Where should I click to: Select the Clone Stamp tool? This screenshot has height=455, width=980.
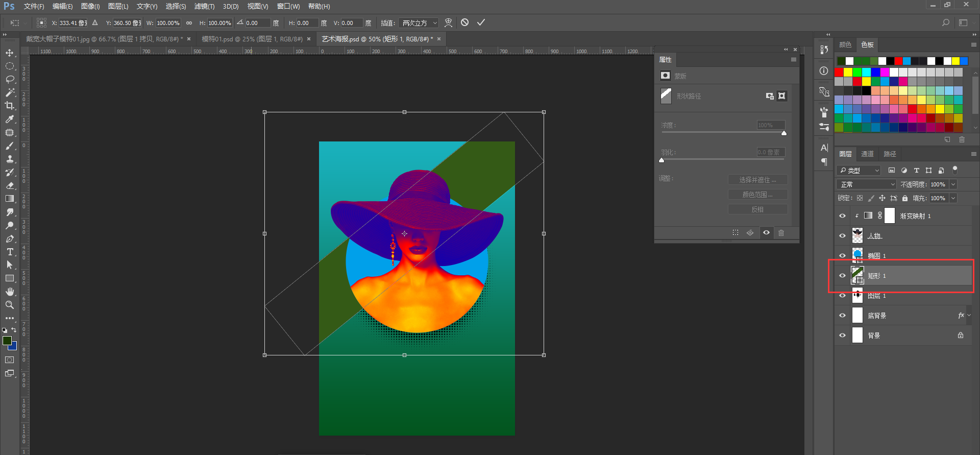[10, 159]
